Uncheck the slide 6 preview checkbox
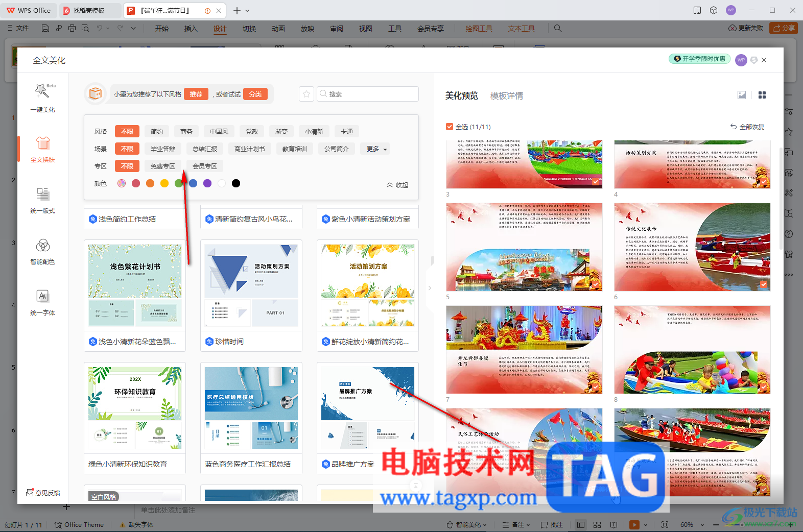 click(x=764, y=284)
